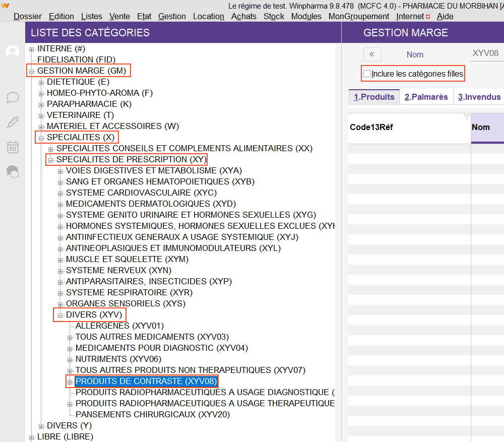Open the calendar icon in sidebar
Screen dimensions: 504x442
click(13, 147)
